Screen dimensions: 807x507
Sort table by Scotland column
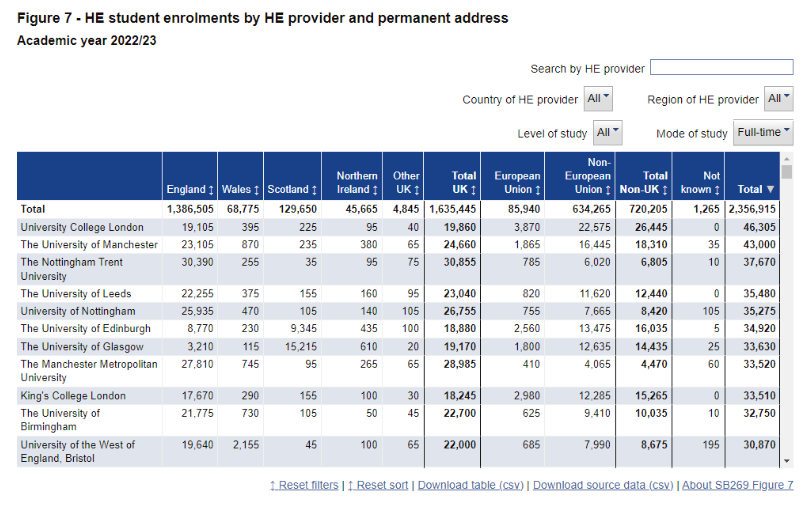292,189
